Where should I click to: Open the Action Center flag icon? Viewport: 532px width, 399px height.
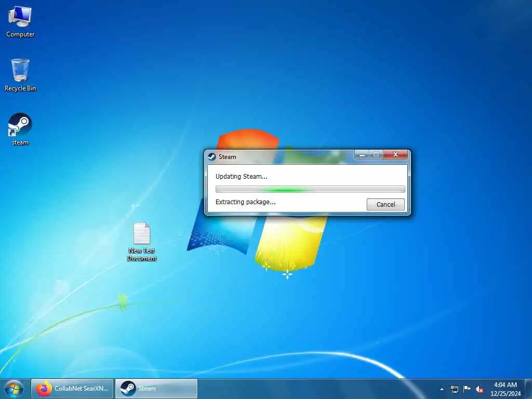pyautogui.click(x=467, y=389)
